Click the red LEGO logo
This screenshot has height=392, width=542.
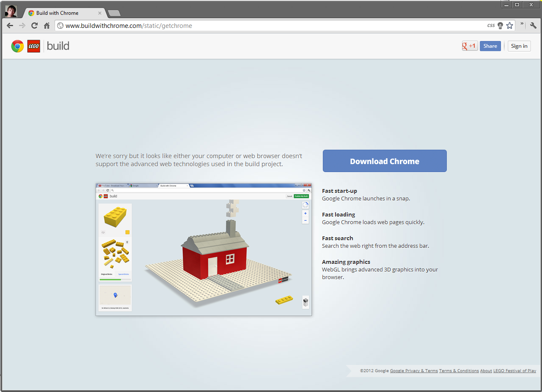(33, 46)
